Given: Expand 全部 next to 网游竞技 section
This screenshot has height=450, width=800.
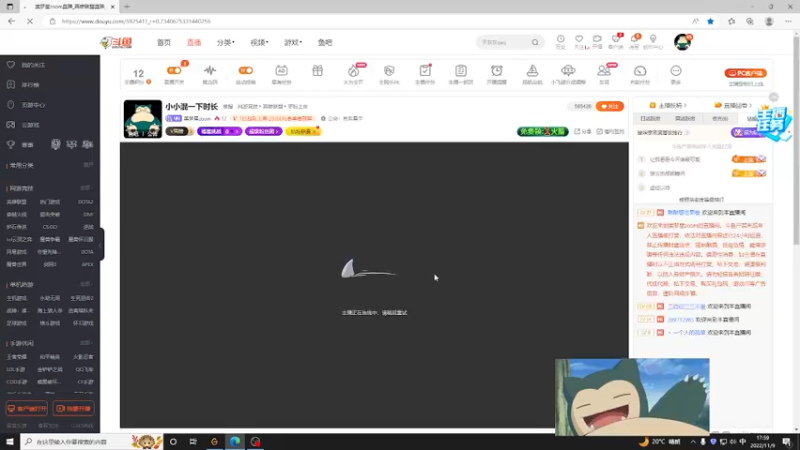Looking at the screenshot, I should (x=87, y=188).
